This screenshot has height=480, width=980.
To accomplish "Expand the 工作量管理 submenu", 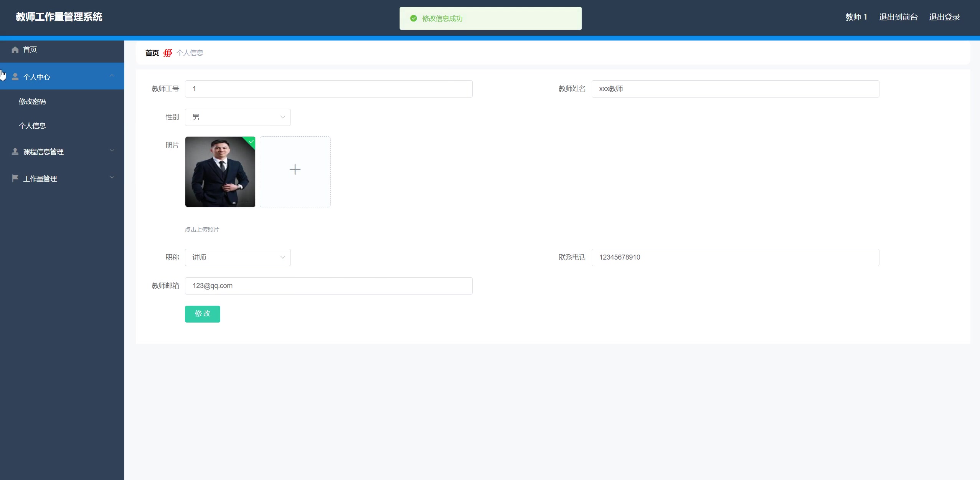I will pos(112,177).
